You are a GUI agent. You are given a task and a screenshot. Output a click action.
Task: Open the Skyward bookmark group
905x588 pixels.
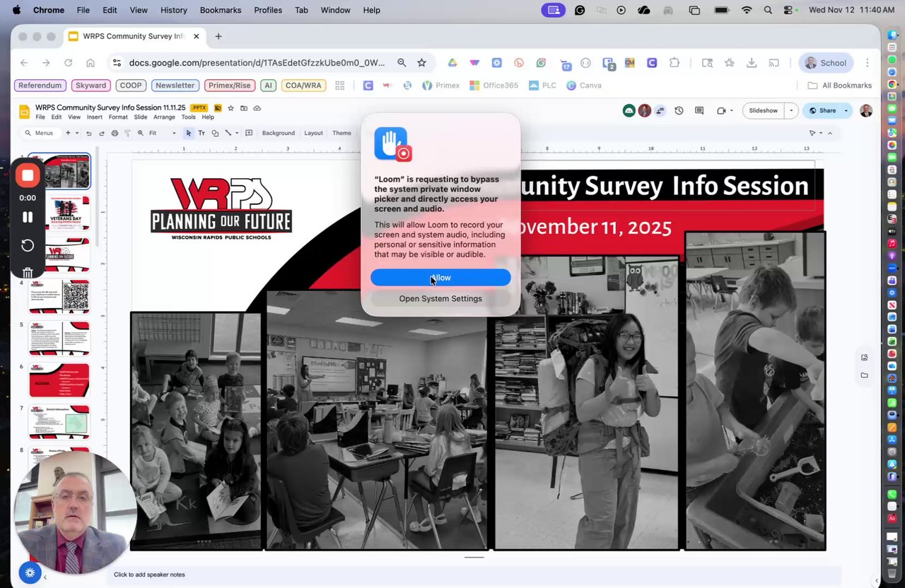(x=90, y=86)
